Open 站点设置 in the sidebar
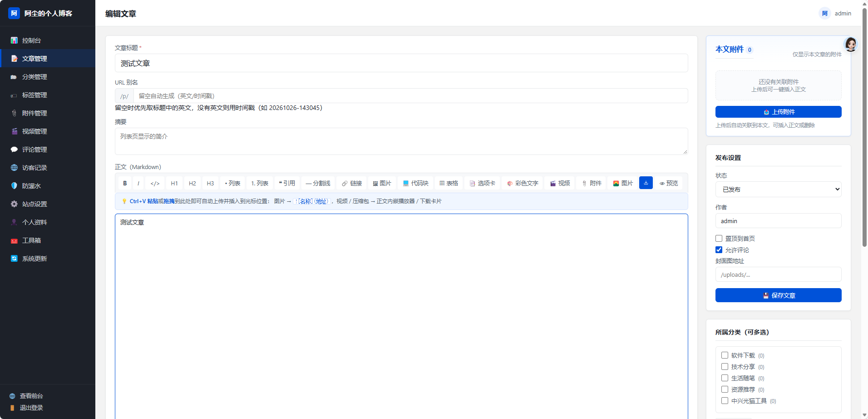 (48, 204)
